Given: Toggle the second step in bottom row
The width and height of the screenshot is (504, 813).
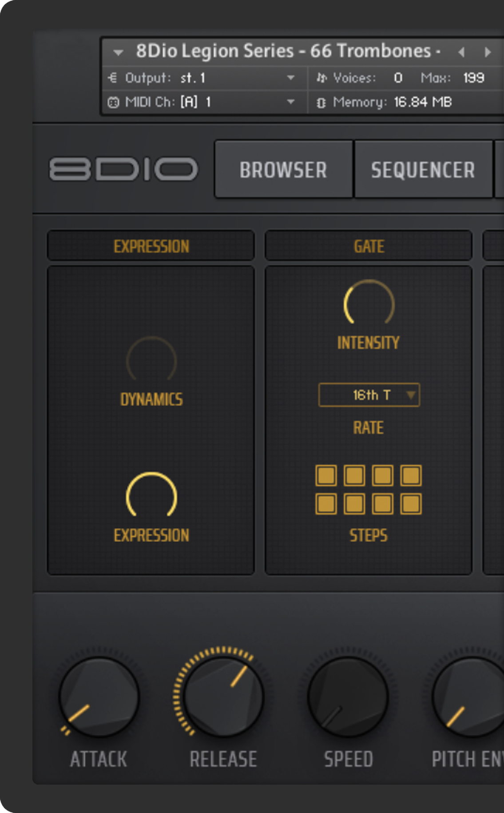Looking at the screenshot, I should (354, 504).
